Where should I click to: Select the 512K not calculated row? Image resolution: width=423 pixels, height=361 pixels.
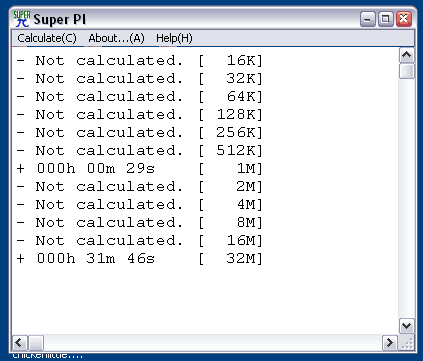point(140,151)
